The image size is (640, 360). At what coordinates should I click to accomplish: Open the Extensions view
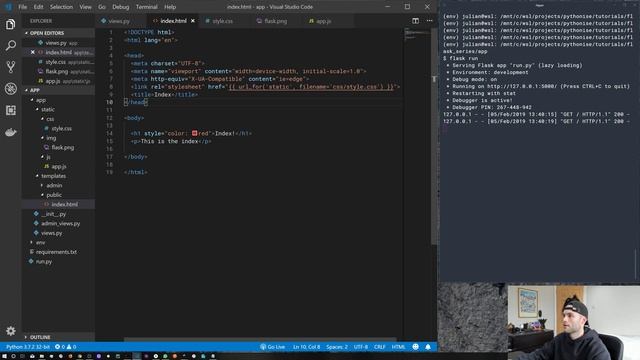[x=11, y=110]
